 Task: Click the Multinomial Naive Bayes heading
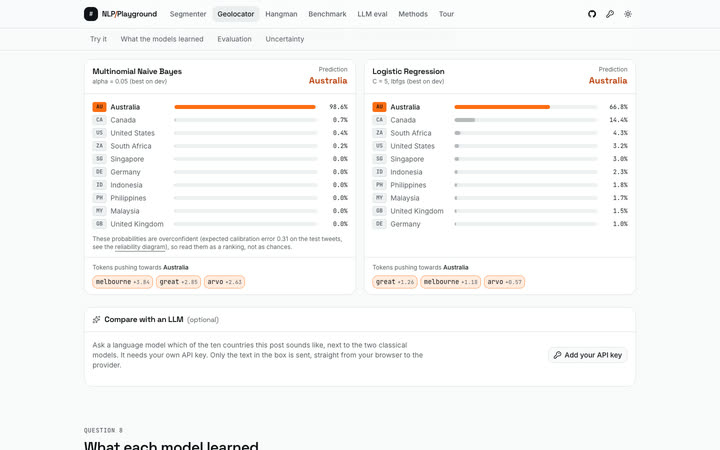(137, 72)
